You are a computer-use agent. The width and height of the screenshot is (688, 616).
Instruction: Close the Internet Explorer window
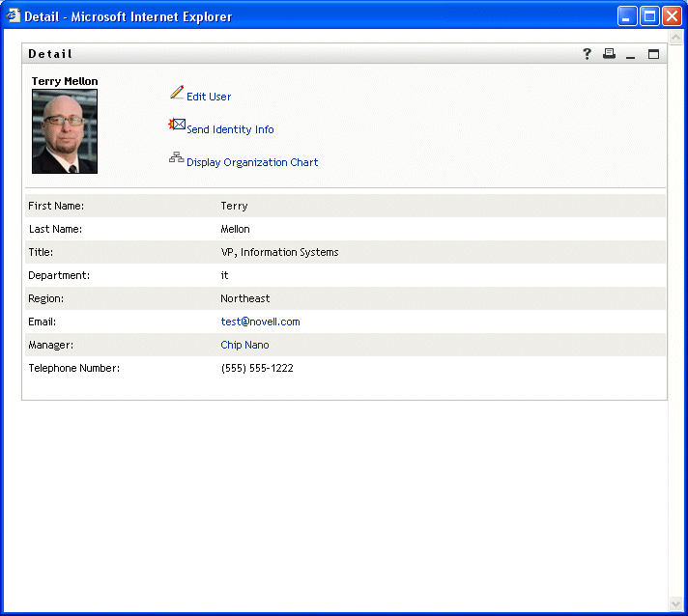pos(672,16)
